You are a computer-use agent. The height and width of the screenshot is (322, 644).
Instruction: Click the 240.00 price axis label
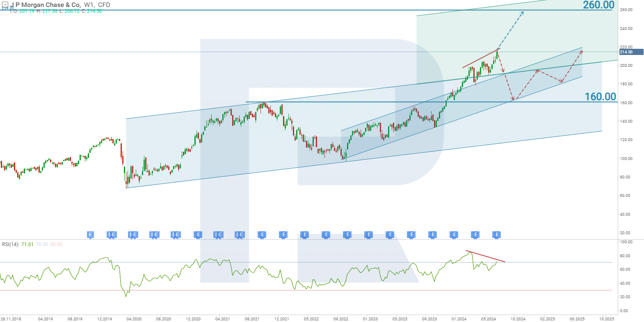coord(626,29)
